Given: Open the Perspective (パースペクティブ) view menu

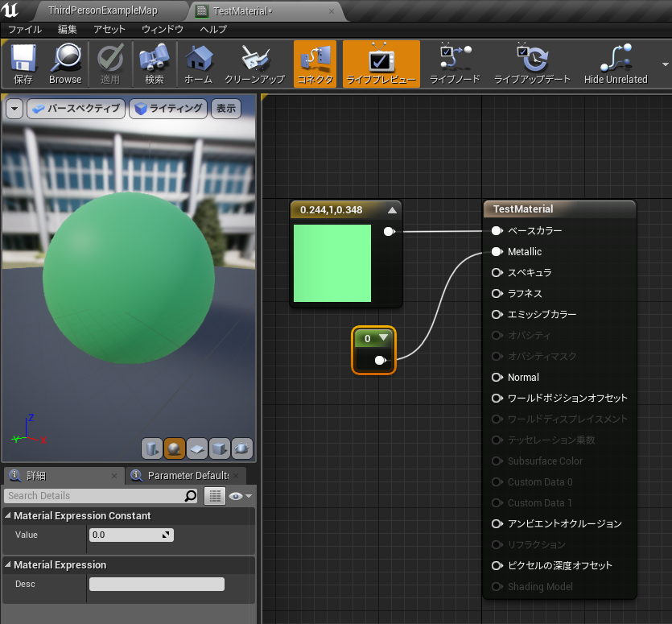Looking at the screenshot, I should pos(76,109).
